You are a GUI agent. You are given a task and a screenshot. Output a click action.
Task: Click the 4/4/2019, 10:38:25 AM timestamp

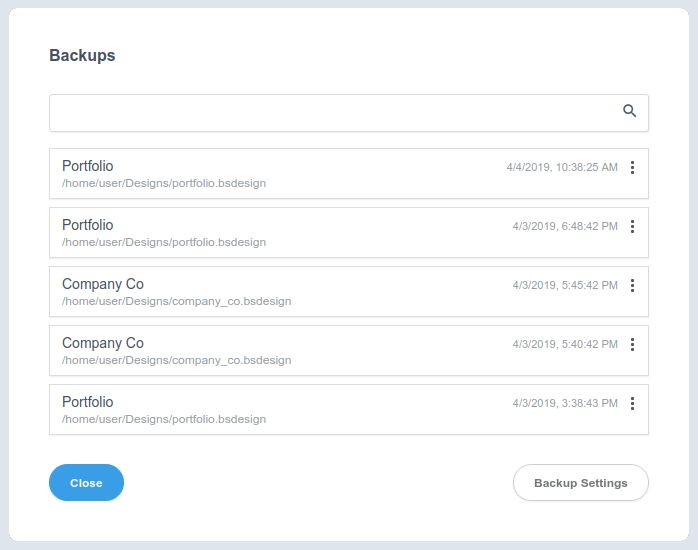562,167
